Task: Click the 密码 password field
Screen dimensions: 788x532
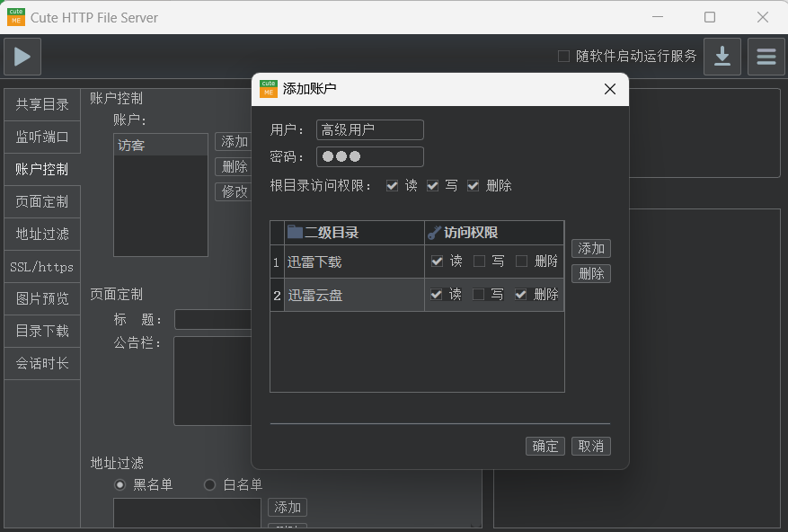Action: pyautogui.click(x=370, y=156)
